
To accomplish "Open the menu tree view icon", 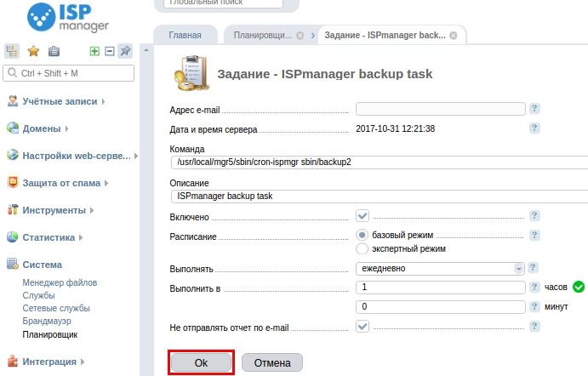I will point(12,50).
